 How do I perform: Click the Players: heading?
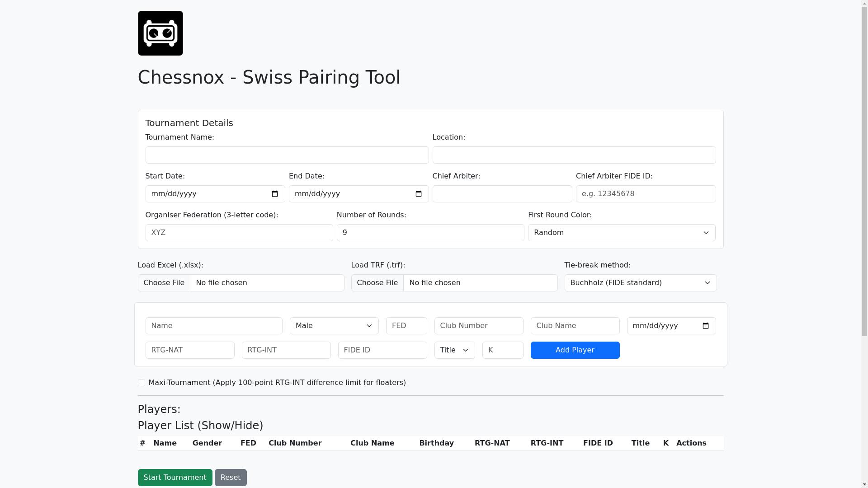pos(159,409)
